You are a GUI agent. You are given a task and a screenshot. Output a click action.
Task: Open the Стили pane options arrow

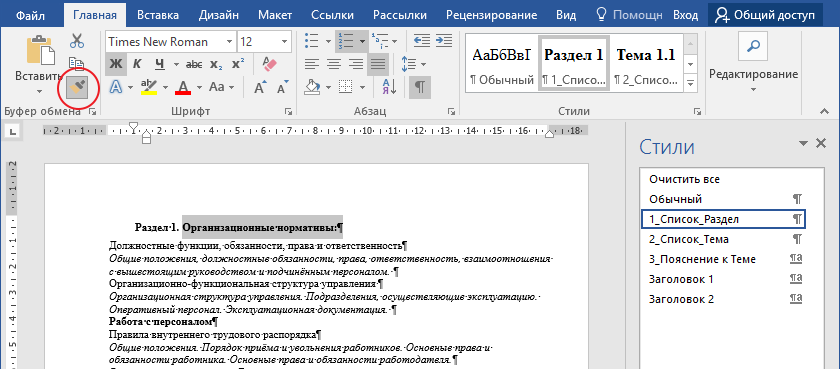click(x=803, y=143)
